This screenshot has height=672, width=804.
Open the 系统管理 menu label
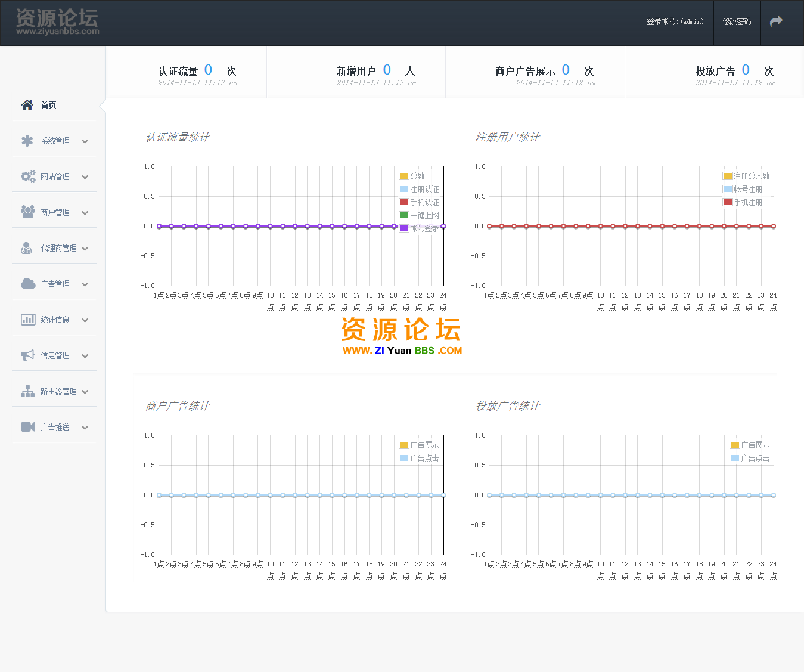pyautogui.click(x=55, y=141)
